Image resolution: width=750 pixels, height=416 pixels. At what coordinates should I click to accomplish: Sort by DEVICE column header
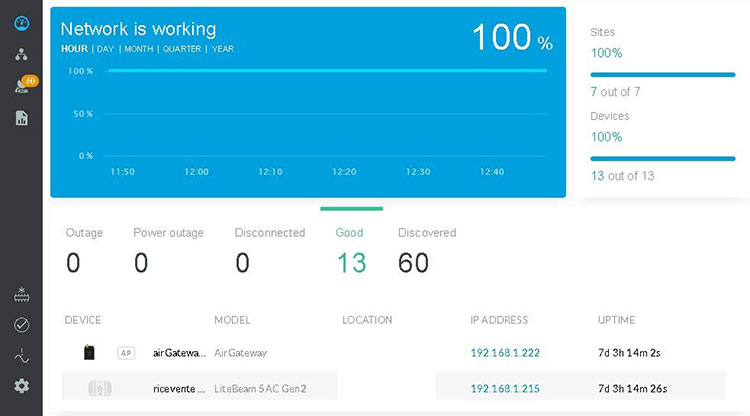tap(83, 320)
